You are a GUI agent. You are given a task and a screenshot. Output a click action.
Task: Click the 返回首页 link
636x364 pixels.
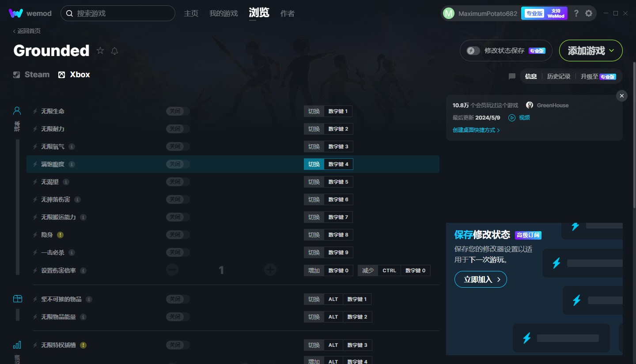27,31
